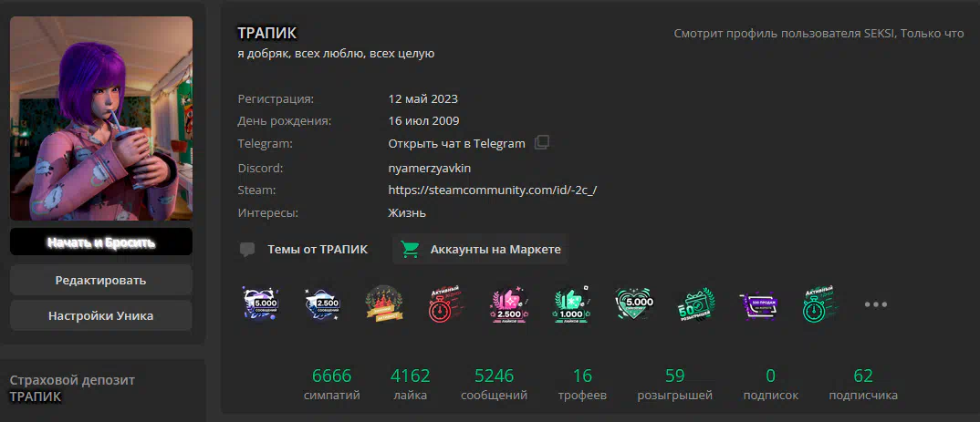
Task: Open the 6666 симпатий counter
Action: click(x=331, y=384)
